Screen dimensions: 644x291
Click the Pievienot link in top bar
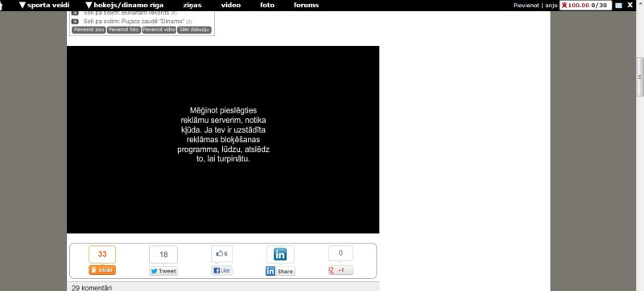[526, 6]
